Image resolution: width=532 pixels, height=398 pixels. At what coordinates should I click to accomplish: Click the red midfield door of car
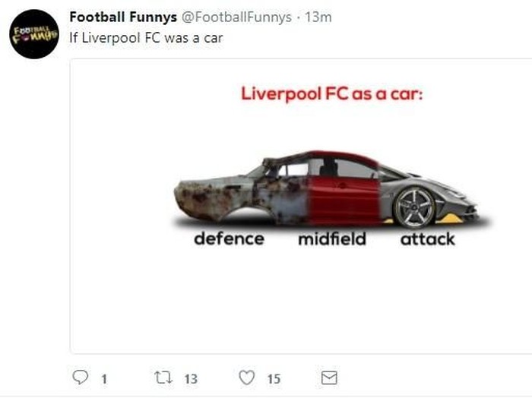pos(344,200)
